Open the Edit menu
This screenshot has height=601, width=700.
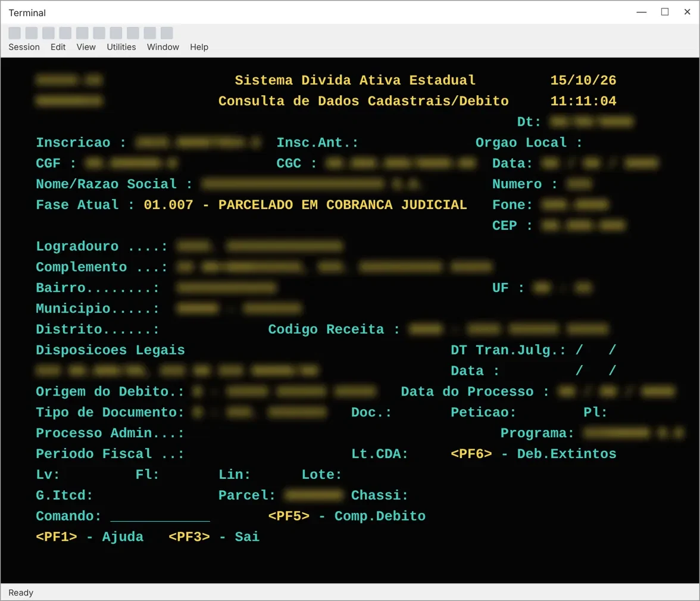(58, 47)
